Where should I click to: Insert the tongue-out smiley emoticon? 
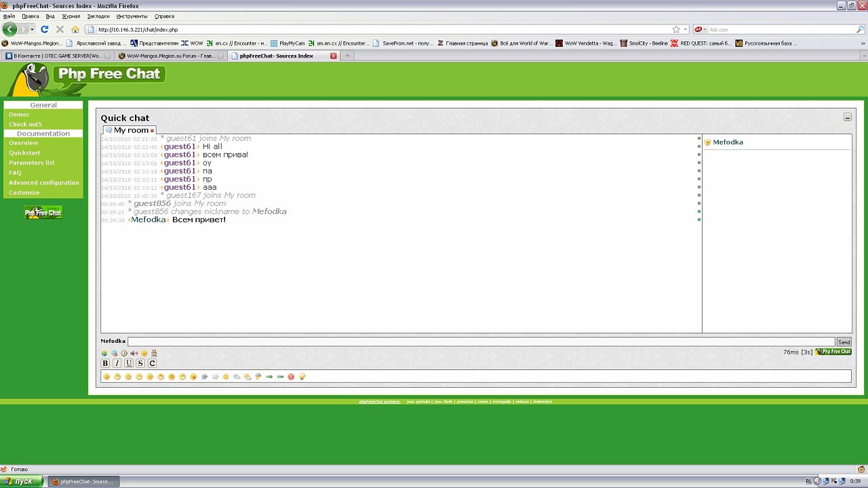coord(193,377)
